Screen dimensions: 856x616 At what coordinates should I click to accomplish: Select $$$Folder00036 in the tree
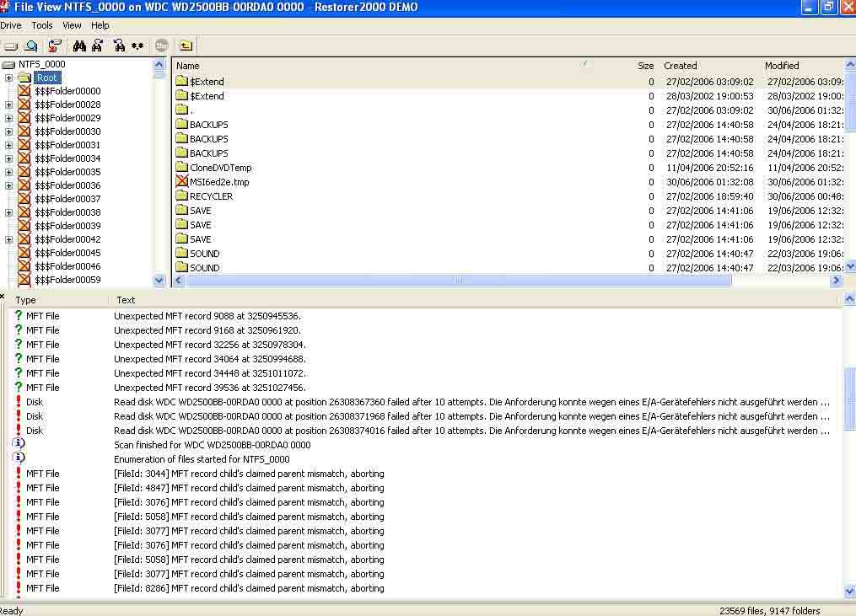pos(67,185)
